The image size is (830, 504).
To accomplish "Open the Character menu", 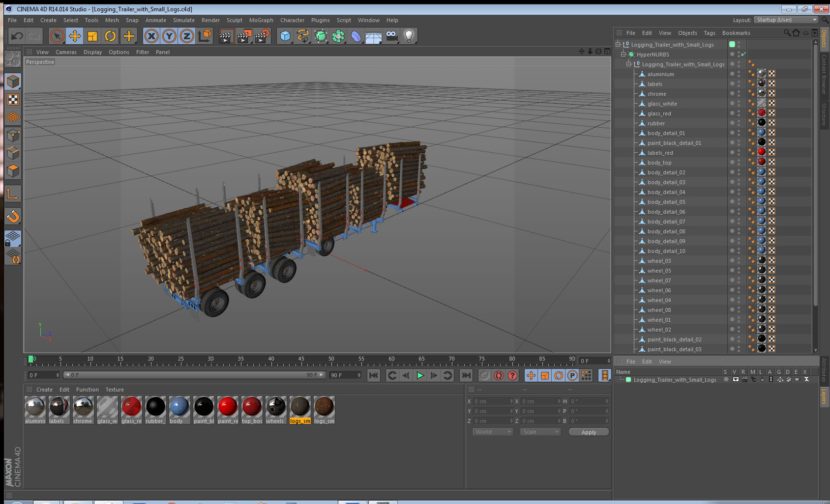I will [x=292, y=20].
